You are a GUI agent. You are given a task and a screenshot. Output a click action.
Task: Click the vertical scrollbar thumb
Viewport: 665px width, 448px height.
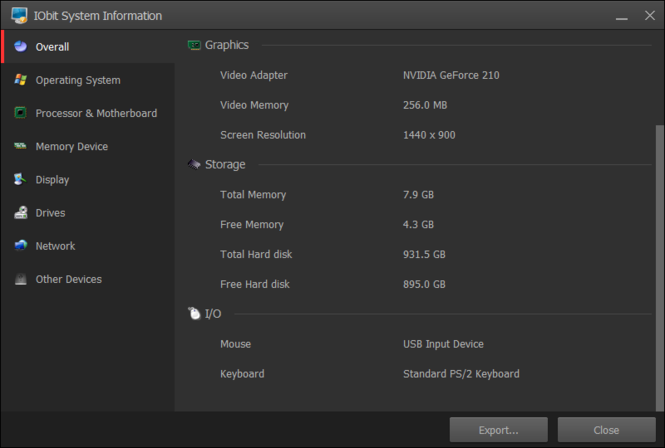[659, 267]
